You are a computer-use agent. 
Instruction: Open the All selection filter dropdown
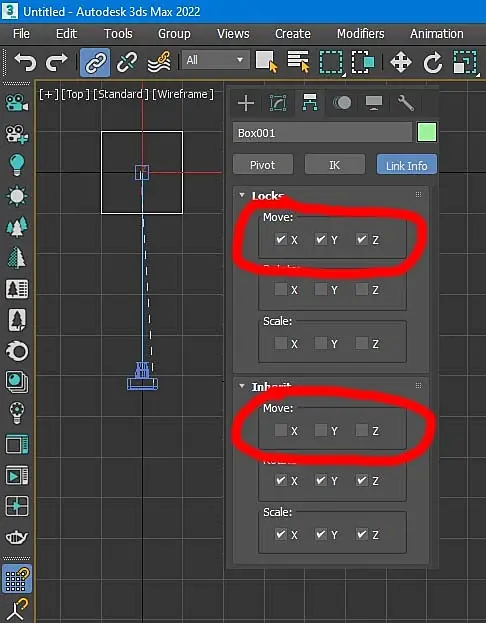215,60
